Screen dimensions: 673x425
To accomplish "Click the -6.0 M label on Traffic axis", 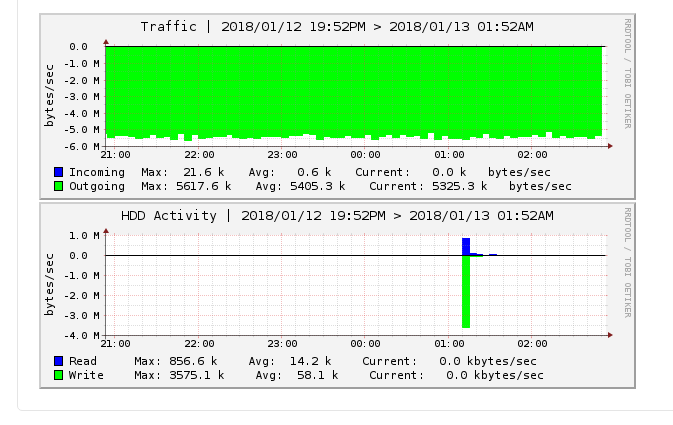I will coord(82,146).
